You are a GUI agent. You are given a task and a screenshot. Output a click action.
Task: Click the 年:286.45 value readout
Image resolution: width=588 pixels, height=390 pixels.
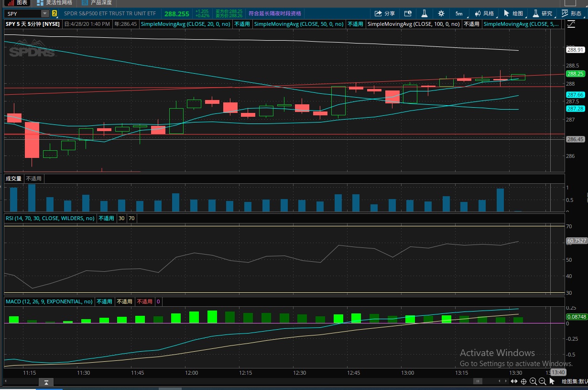tap(125, 23)
